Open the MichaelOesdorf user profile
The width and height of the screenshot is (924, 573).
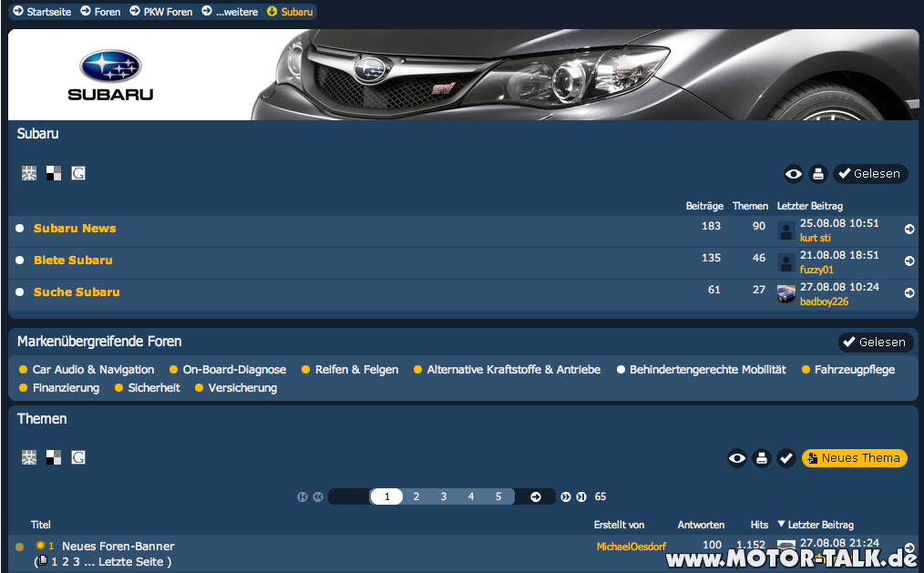[631, 547]
